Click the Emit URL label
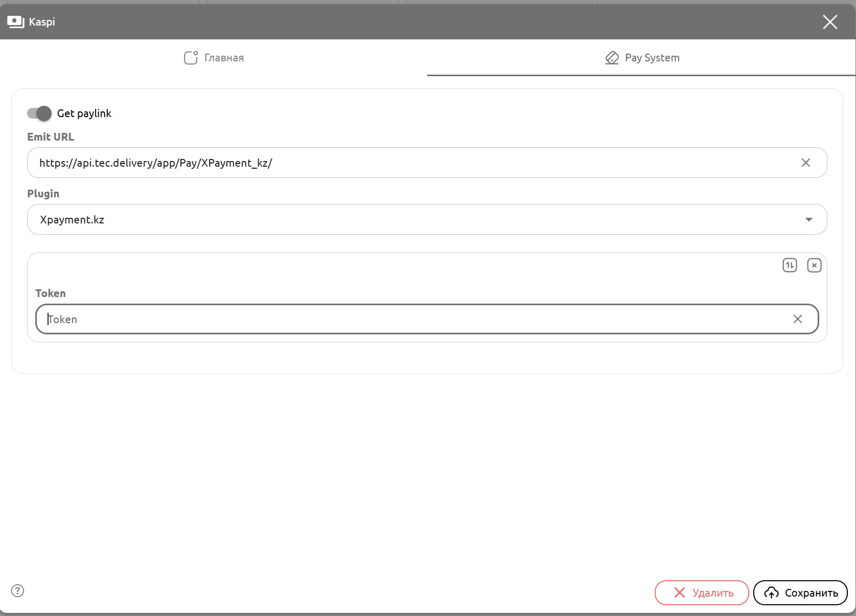This screenshot has height=616, width=856. (x=51, y=137)
